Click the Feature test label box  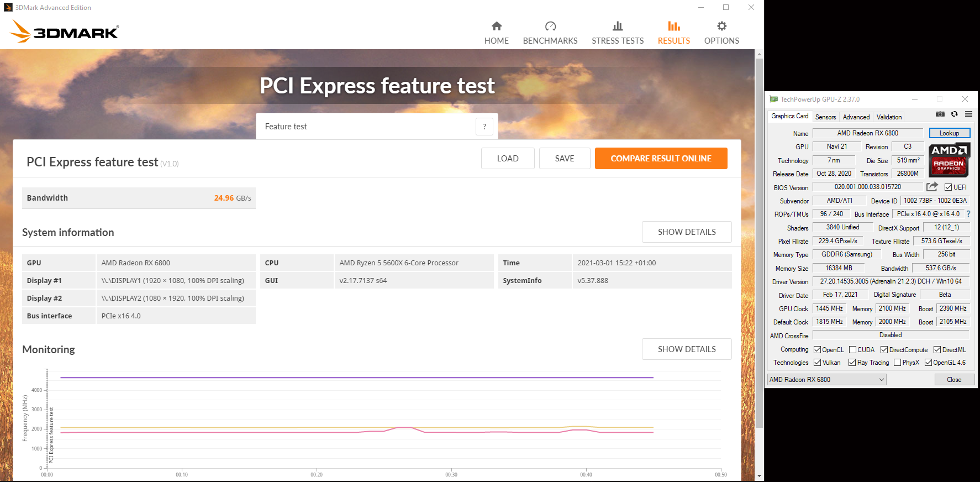(377, 127)
